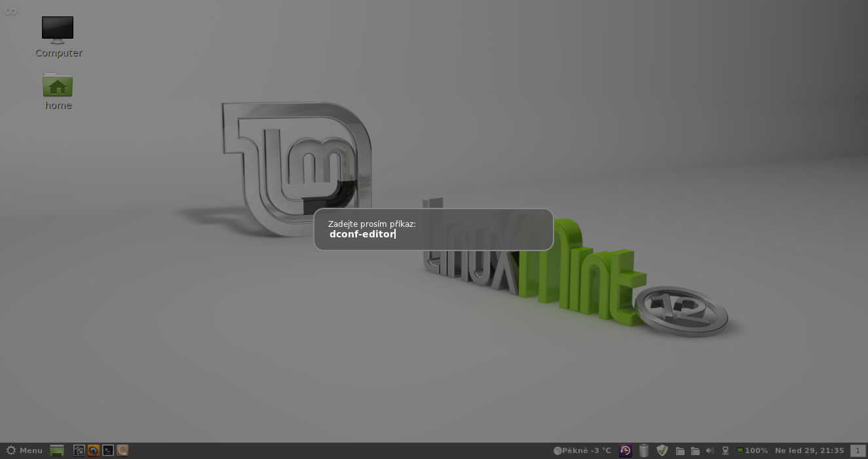Open the update manager shield icon

662,450
